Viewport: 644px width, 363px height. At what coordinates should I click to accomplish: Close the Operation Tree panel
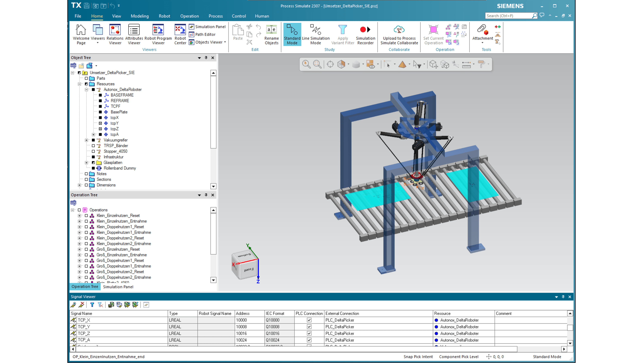click(x=213, y=195)
